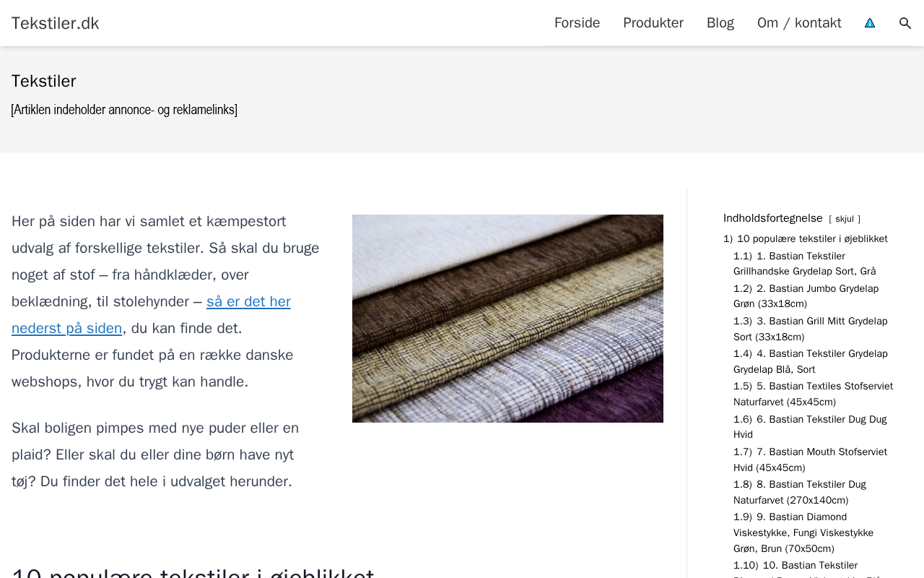Open Bastian Jumbo Grydelap Grøn entry
The height and width of the screenshot is (578, 924).
coord(806,296)
